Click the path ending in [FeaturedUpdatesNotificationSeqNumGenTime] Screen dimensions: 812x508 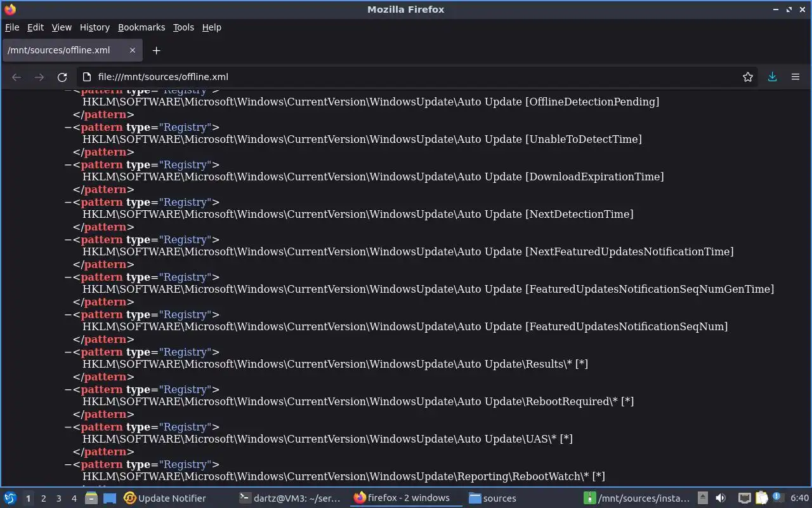point(428,289)
